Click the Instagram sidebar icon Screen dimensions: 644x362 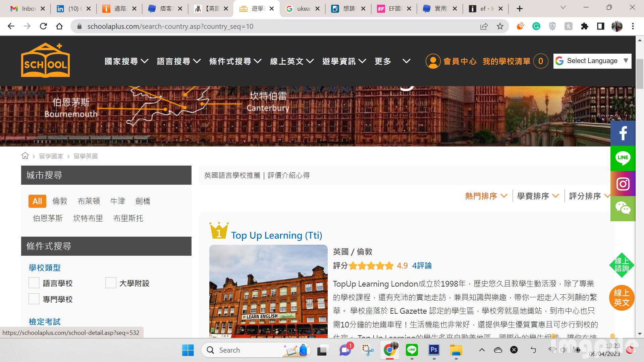tap(623, 184)
